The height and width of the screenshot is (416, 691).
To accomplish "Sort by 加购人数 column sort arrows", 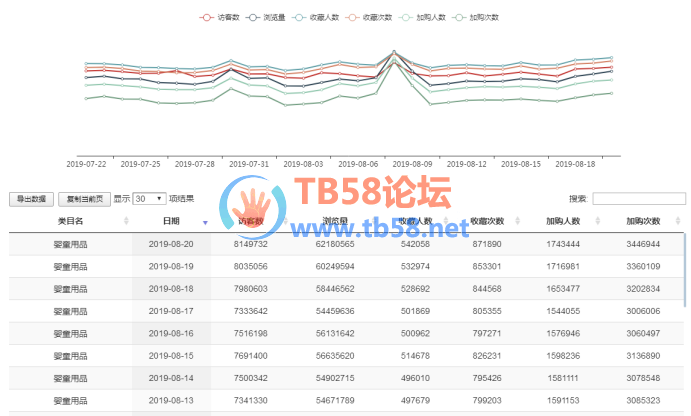I will (x=598, y=221).
